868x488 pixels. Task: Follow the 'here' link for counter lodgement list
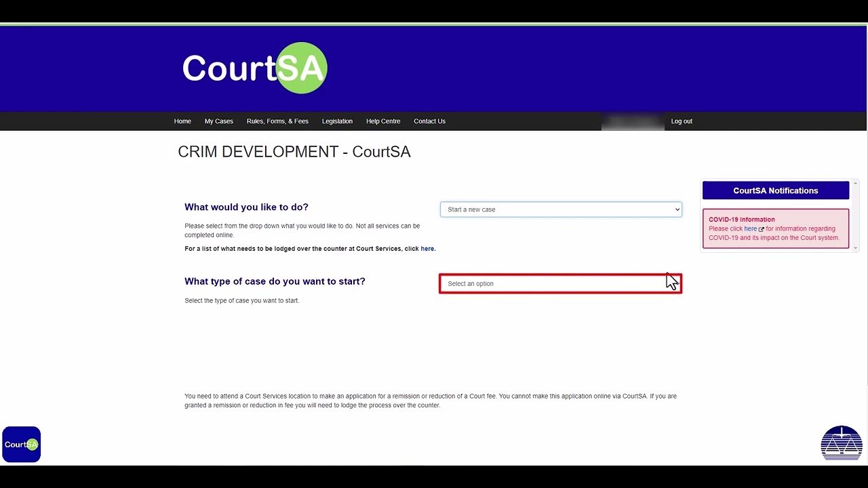pyautogui.click(x=427, y=249)
